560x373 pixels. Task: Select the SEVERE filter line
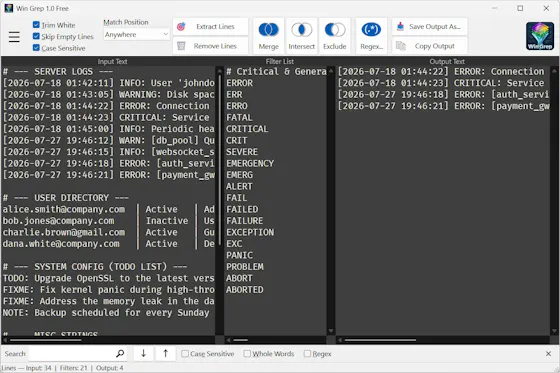point(241,152)
